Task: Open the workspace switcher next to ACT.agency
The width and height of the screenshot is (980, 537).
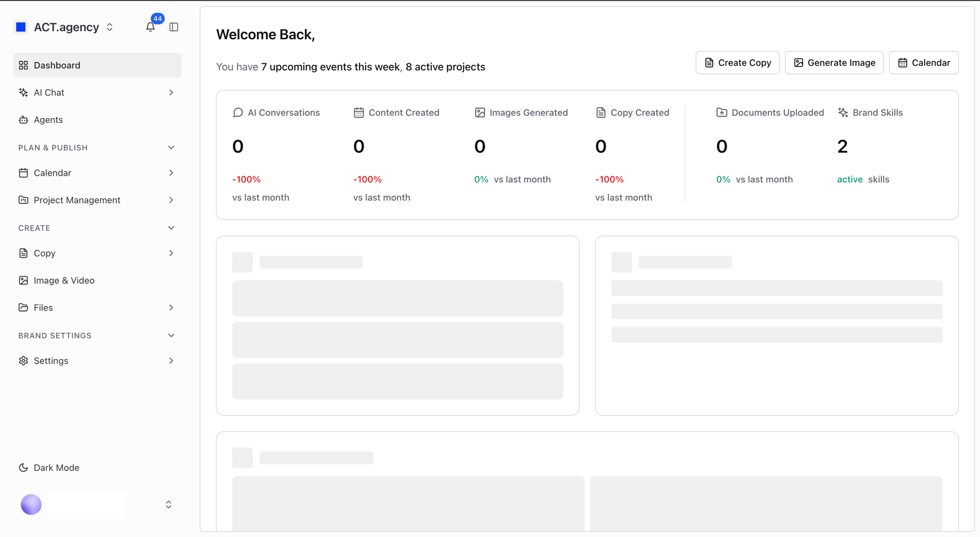Action: click(x=109, y=27)
